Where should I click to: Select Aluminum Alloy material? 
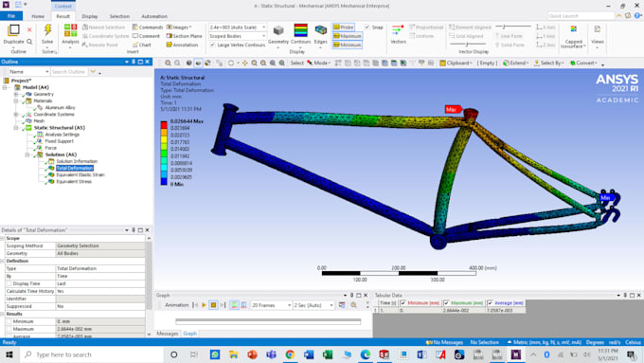60,107
